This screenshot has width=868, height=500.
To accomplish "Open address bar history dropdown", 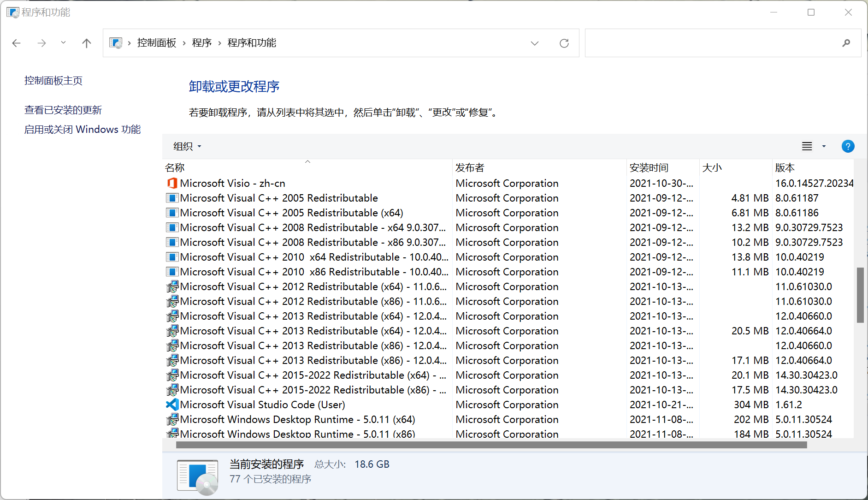I will (535, 43).
